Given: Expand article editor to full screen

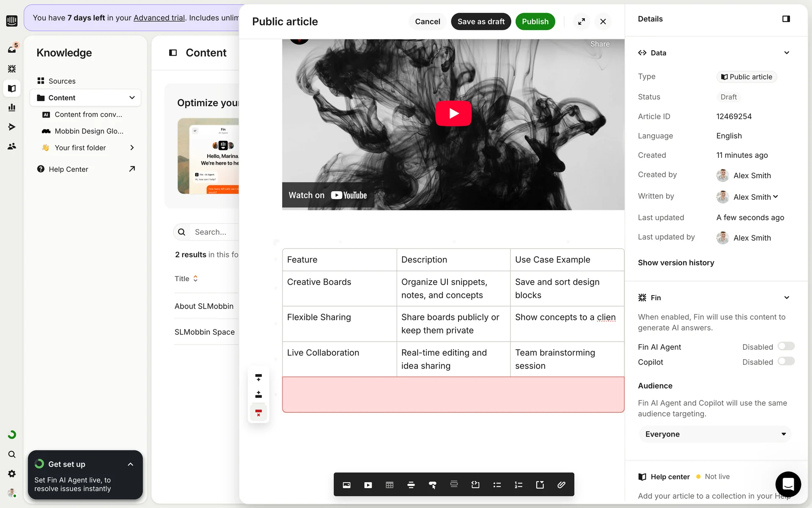Looking at the screenshot, I should [x=582, y=22].
